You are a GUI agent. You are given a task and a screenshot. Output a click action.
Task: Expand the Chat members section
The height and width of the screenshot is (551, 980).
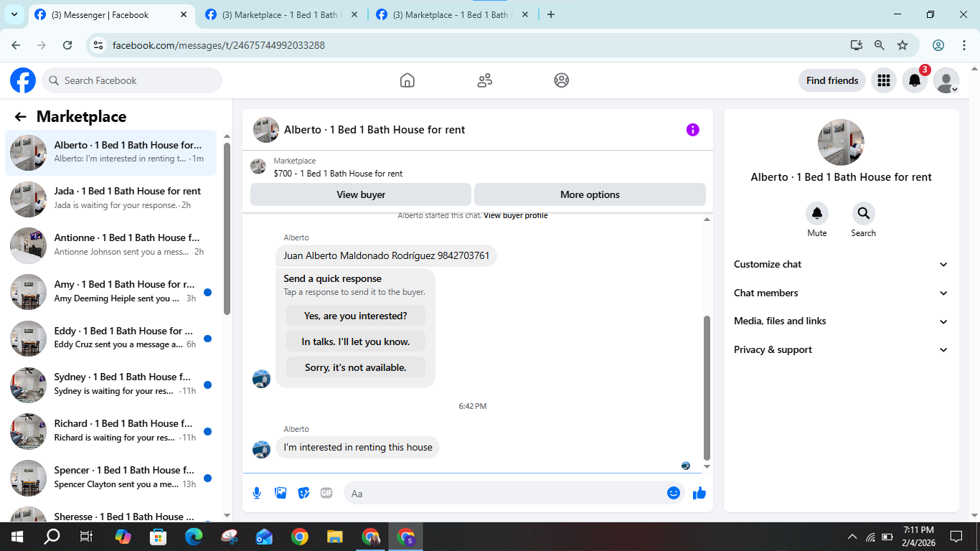pyautogui.click(x=841, y=293)
